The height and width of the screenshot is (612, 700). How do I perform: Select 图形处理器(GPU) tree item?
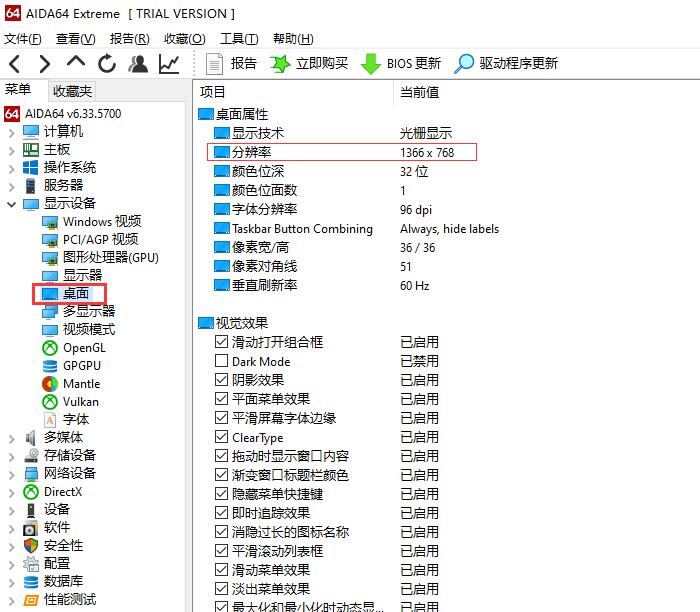100,258
